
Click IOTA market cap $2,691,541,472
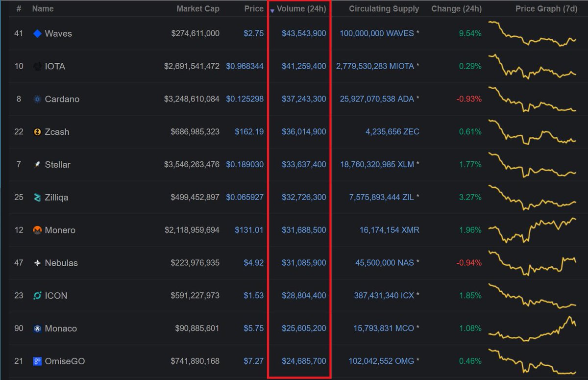(192, 66)
